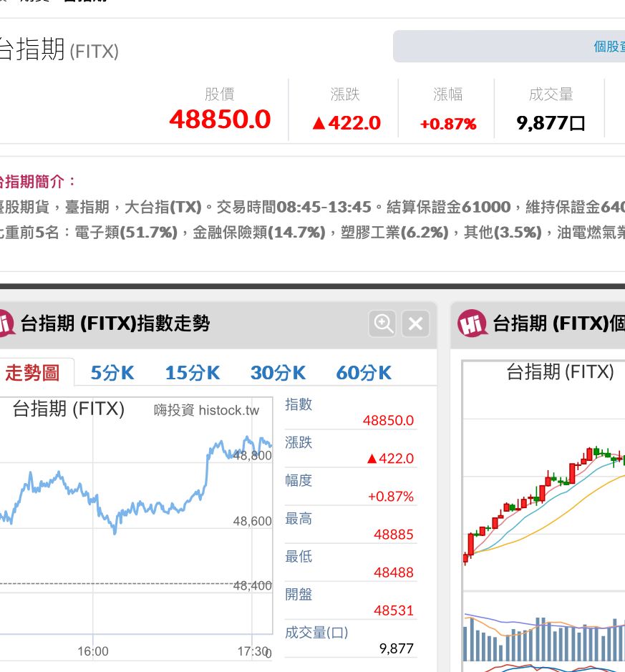
Task: Click the volume bars under candlestick chart
Action: coord(543,639)
